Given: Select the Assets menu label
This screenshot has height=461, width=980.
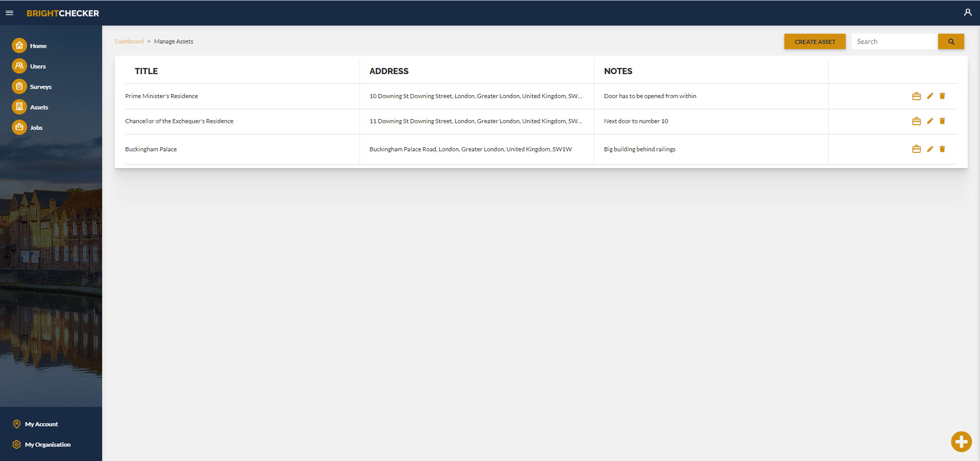Looking at the screenshot, I should click(39, 107).
